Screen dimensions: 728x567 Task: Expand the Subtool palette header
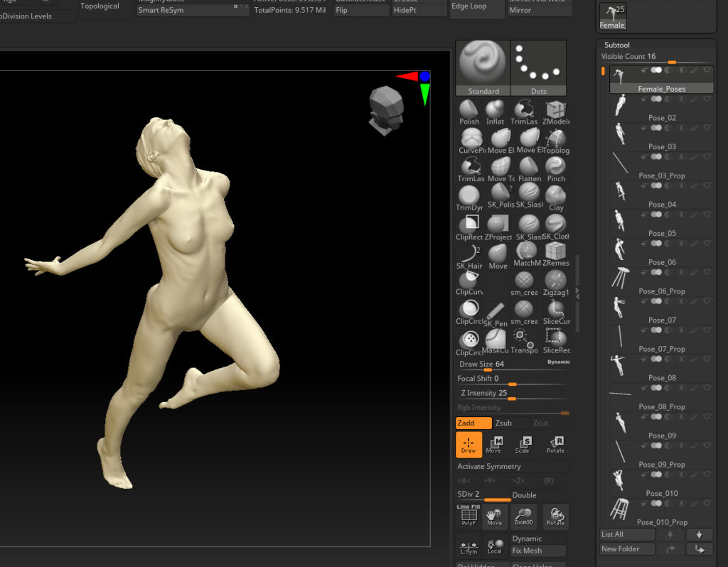(x=617, y=45)
